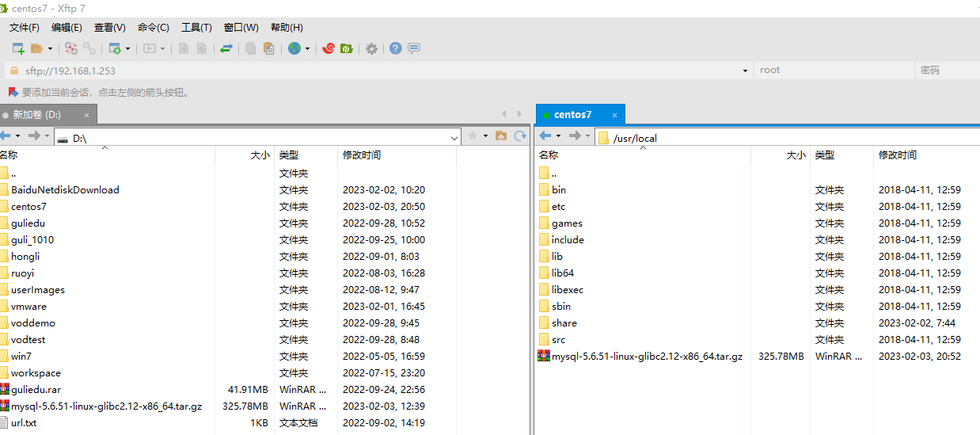
Task: Refresh the local D:\ pane
Action: coord(520,136)
